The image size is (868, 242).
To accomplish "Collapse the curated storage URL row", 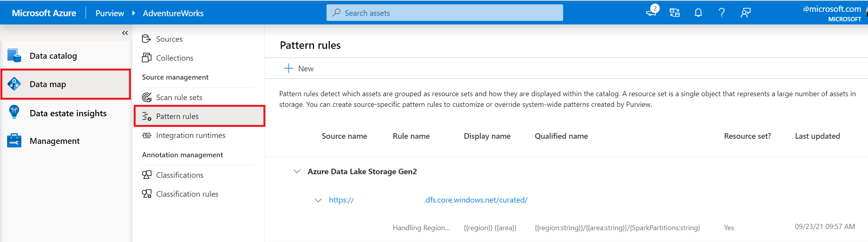I will pyautogui.click(x=318, y=200).
